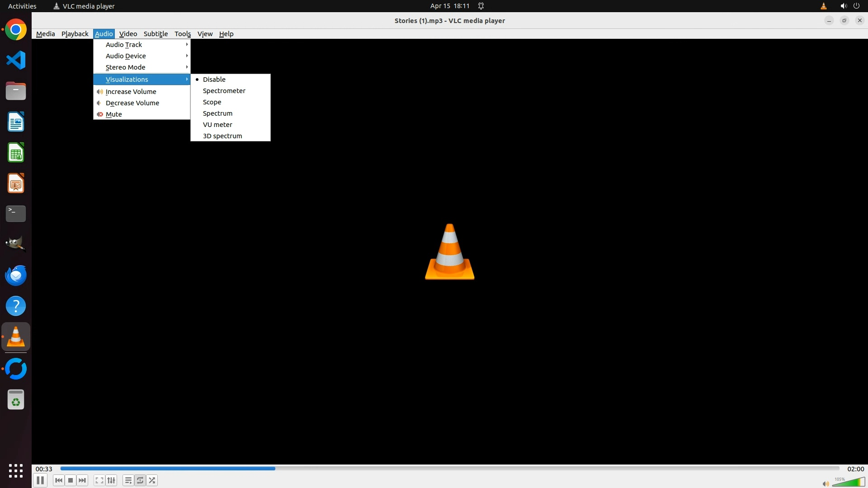This screenshot has width=868, height=488.
Task: Click Mute in the Audio menu
Action: coord(113,114)
